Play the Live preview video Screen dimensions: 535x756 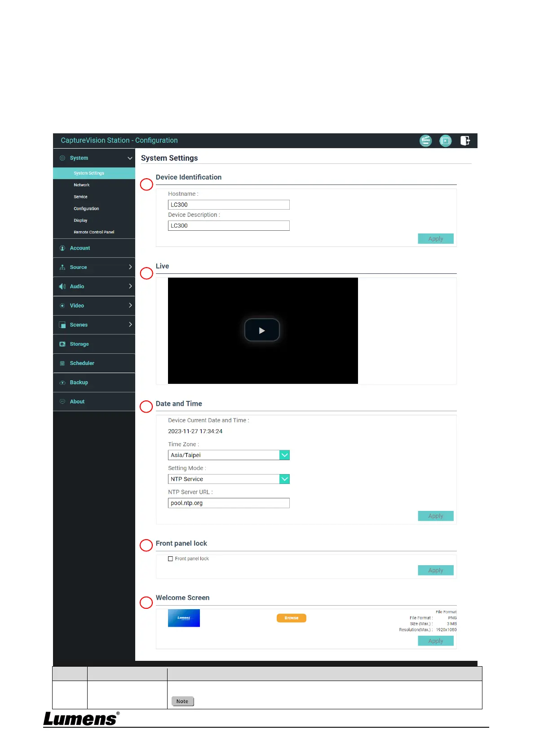(262, 330)
